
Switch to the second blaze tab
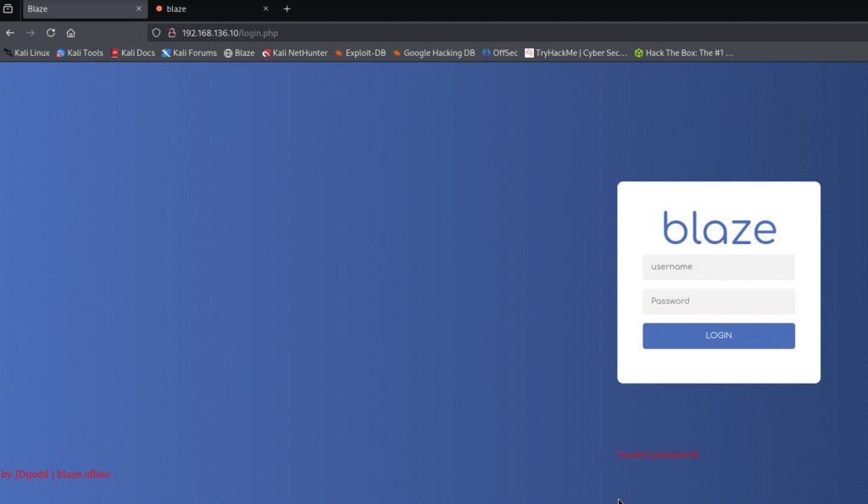[x=203, y=8]
